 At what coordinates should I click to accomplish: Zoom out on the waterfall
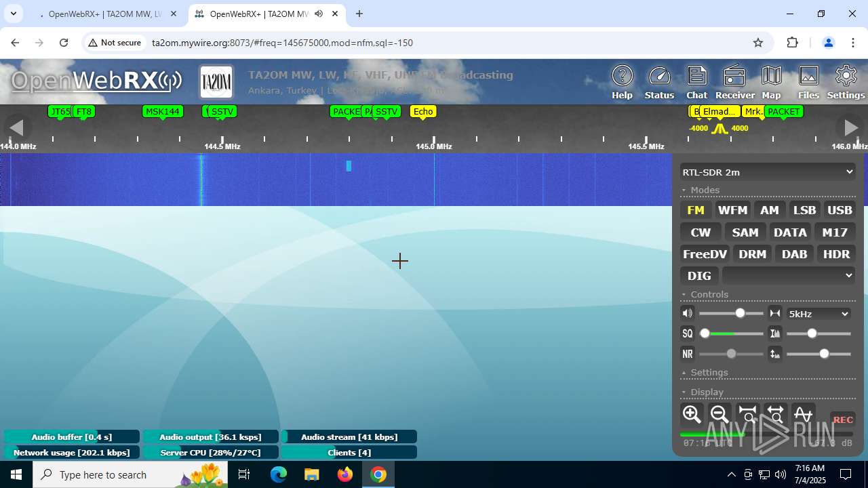tap(719, 414)
